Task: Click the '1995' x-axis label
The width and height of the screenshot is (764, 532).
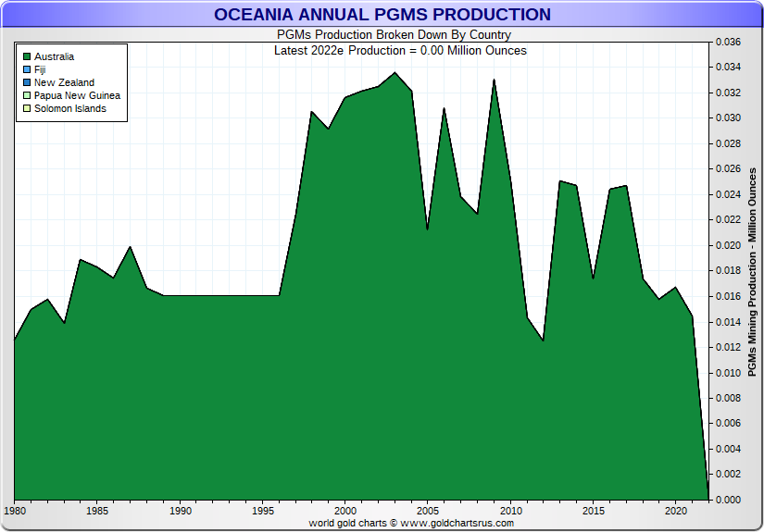Action: tap(263, 511)
